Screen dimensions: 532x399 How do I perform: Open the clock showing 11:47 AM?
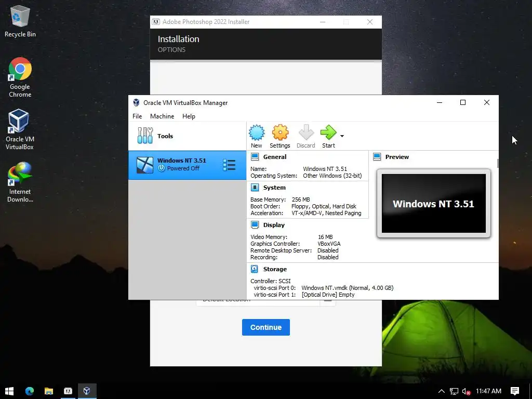(488, 391)
